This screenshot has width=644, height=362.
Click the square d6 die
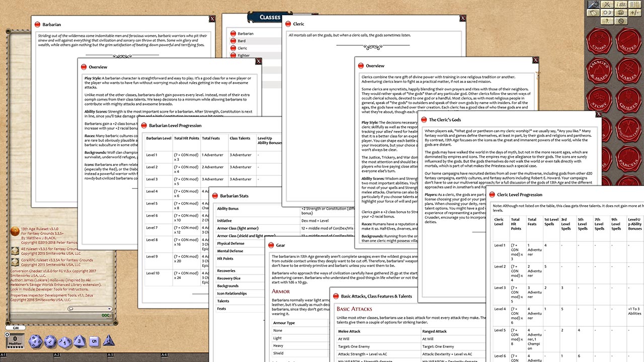tap(94, 342)
